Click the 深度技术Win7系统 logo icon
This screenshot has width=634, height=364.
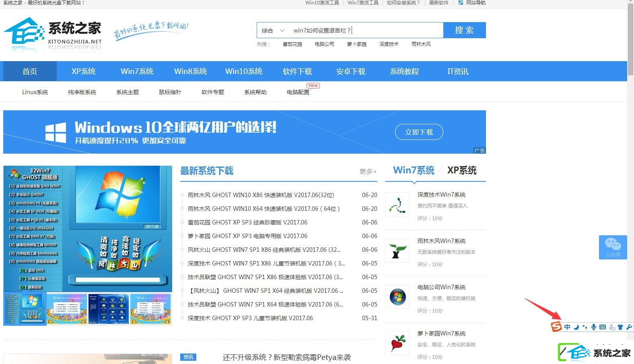tap(397, 204)
